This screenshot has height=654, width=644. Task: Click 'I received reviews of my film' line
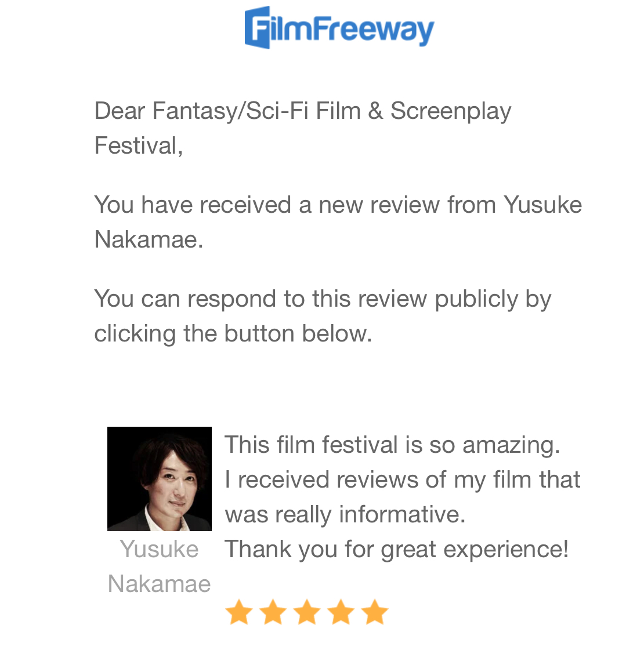[x=402, y=480]
